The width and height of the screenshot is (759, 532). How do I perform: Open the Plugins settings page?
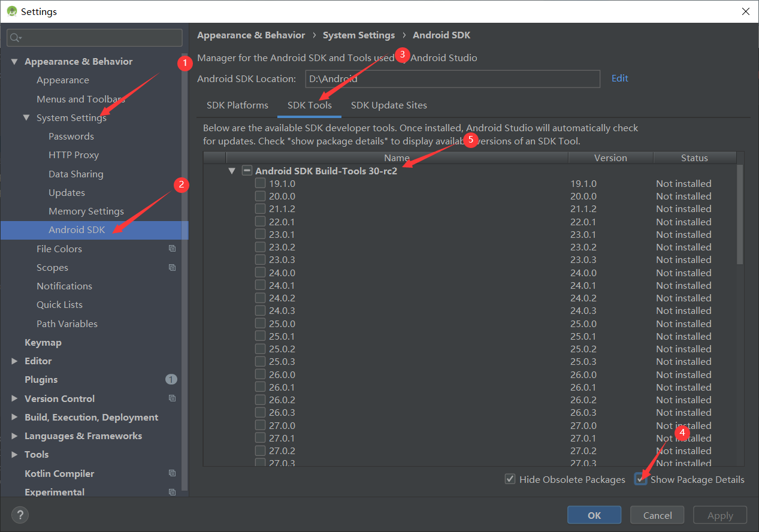click(x=41, y=380)
